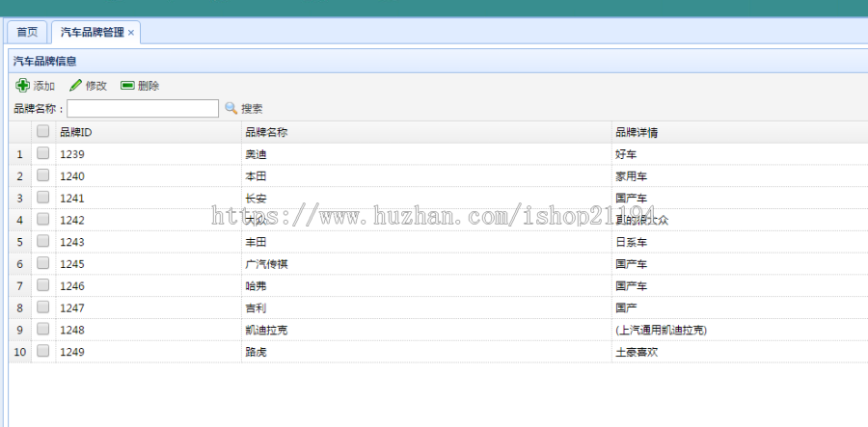This screenshot has width=868, height=427.
Task: Click the 添加 button label
Action: pos(43,86)
